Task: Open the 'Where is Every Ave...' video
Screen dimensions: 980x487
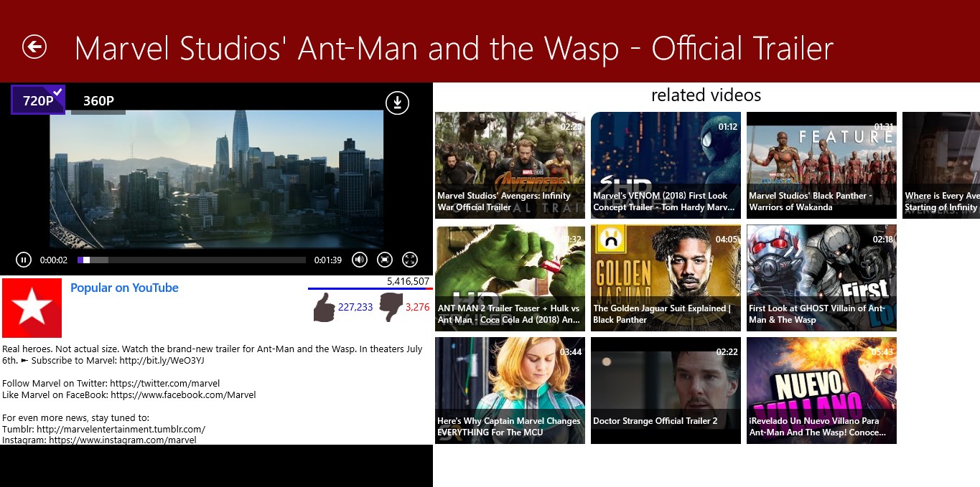Action: (x=941, y=165)
